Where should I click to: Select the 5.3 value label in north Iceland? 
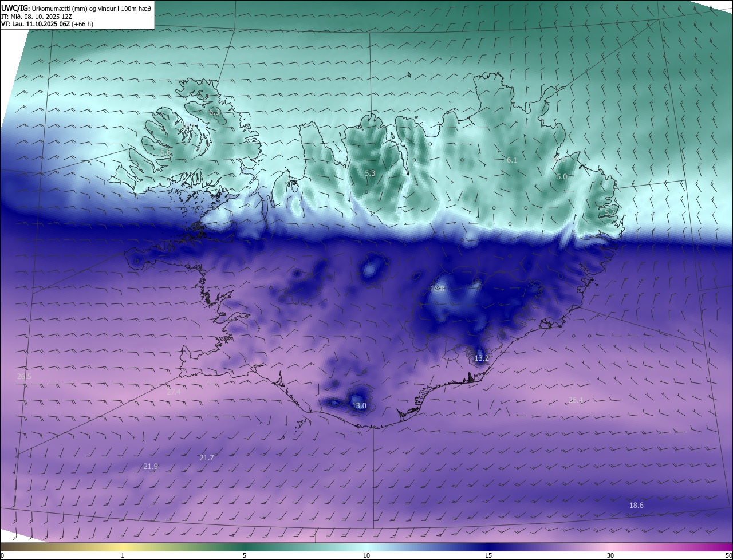pyautogui.click(x=370, y=173)
